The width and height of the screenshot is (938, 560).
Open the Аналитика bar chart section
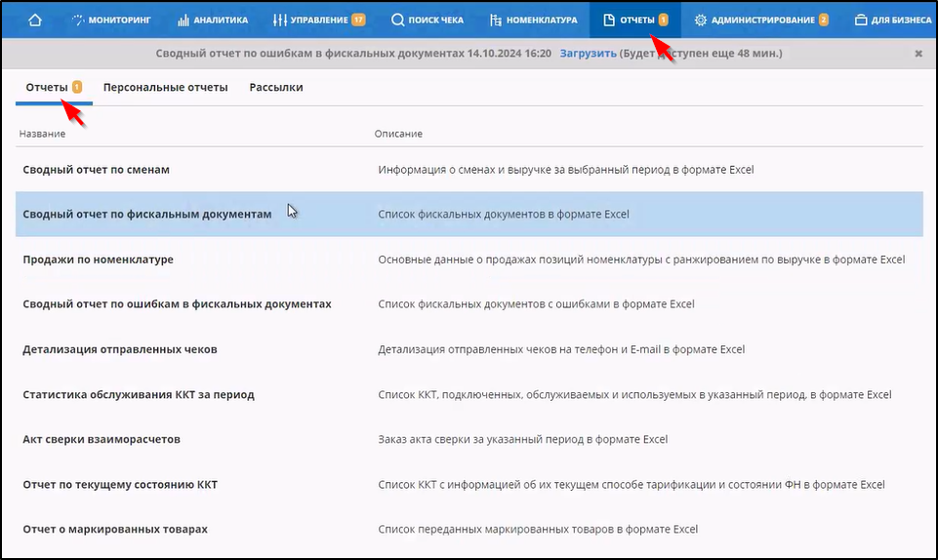(x=213, y=20)
